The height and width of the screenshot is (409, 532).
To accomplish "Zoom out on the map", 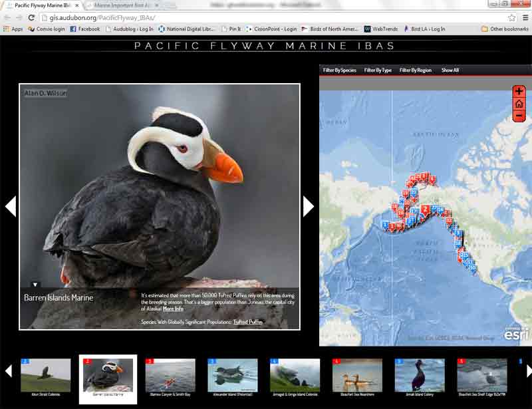I will [x=519, y=116].
